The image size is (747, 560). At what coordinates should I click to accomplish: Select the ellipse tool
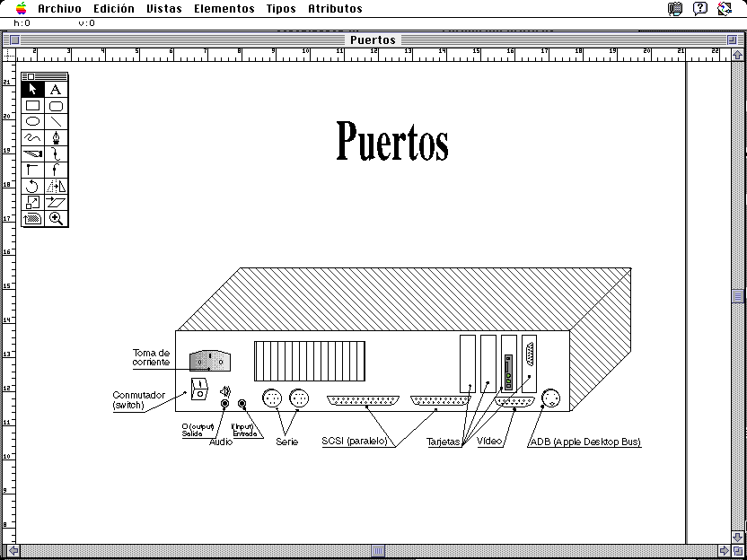coord(33,121)
